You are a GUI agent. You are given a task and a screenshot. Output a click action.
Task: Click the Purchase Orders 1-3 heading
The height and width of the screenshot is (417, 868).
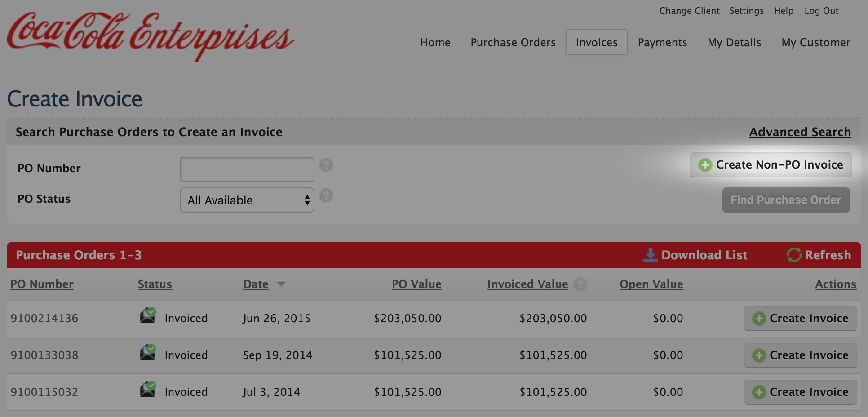(x=79, y=255)
